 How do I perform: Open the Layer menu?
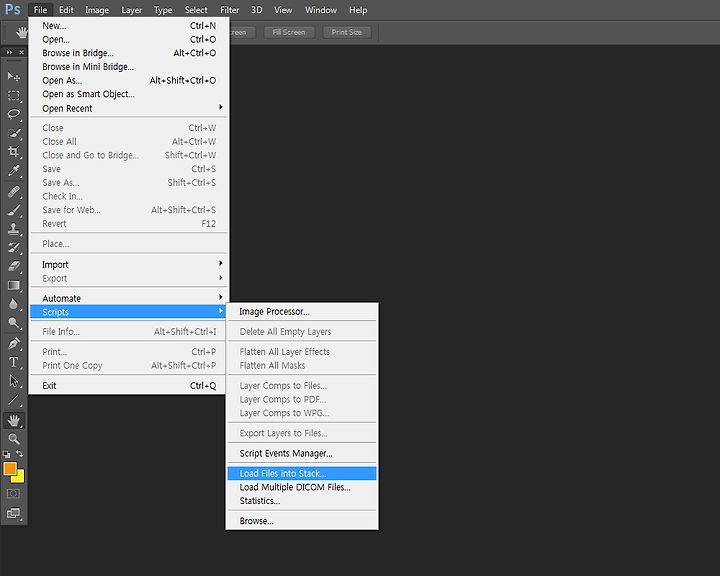click(x=132, y=10)
